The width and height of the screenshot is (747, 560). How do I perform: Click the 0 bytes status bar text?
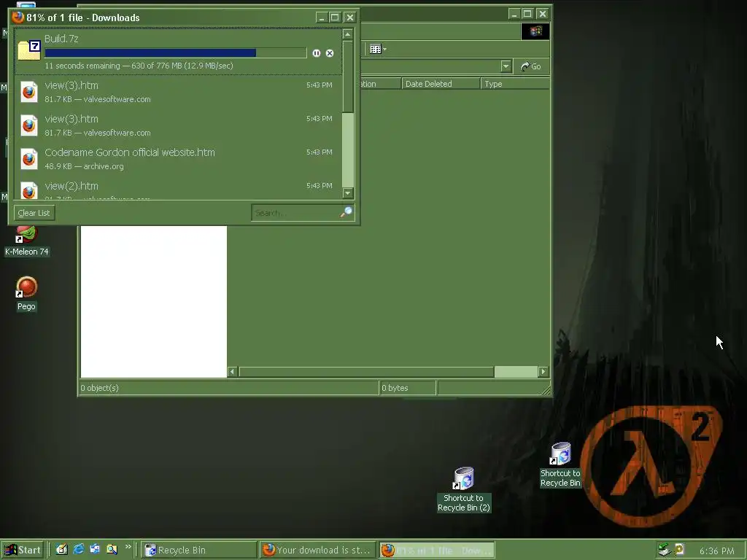395,388
